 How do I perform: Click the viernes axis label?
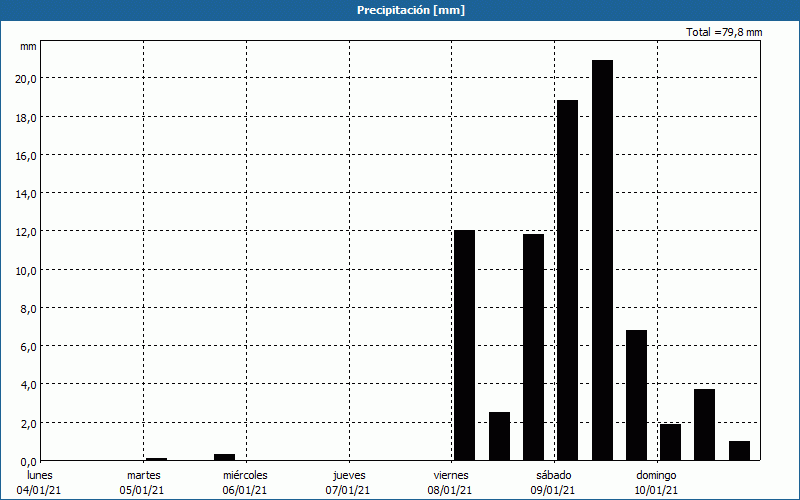point(451,475)
